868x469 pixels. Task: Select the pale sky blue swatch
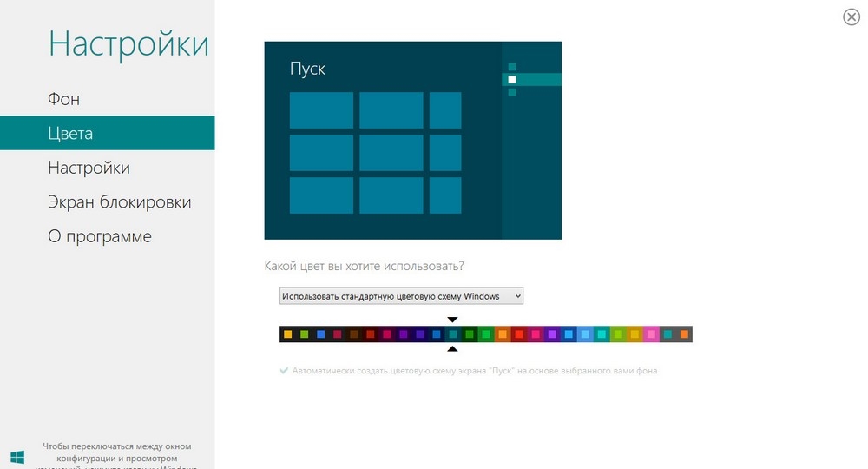pos(585,334)
